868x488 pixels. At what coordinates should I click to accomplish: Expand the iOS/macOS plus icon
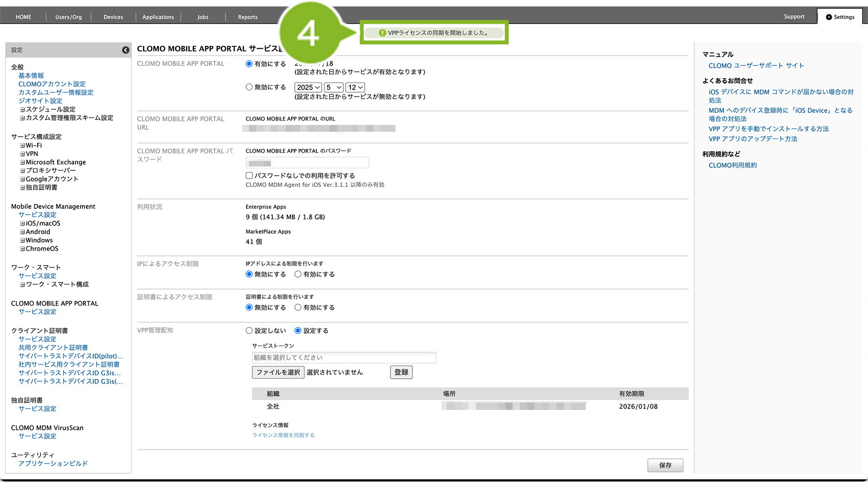(22, 224)
